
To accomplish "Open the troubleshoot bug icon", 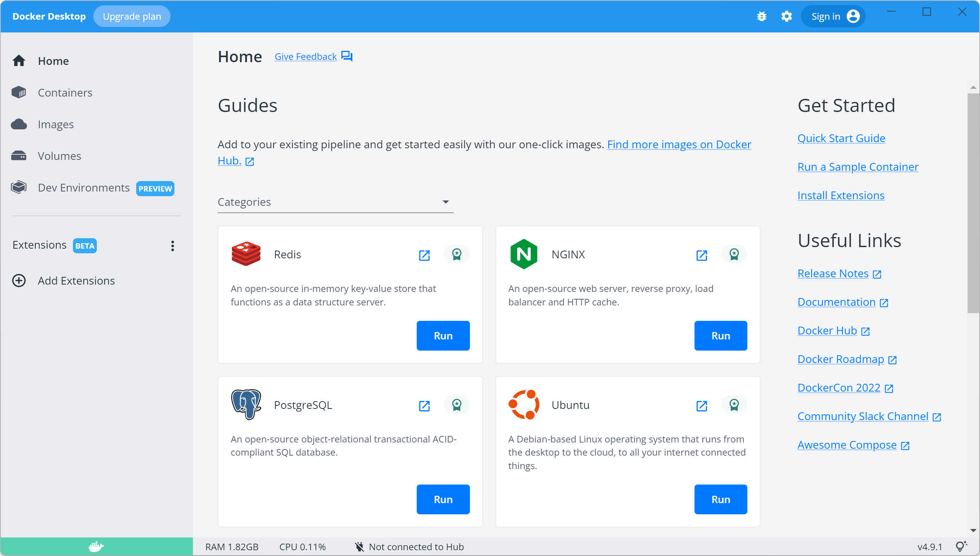I will pyautogui.click(x=762, y=17).
